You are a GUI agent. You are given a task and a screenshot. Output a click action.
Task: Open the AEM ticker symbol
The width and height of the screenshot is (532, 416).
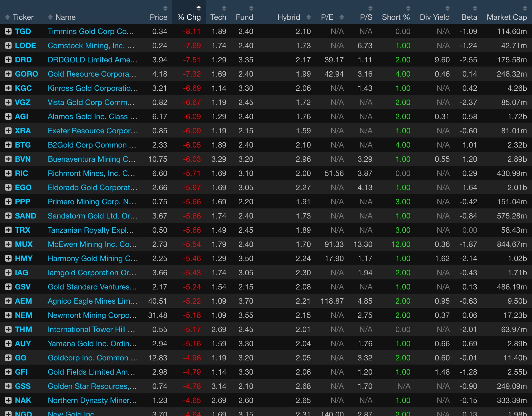point(23,301)
